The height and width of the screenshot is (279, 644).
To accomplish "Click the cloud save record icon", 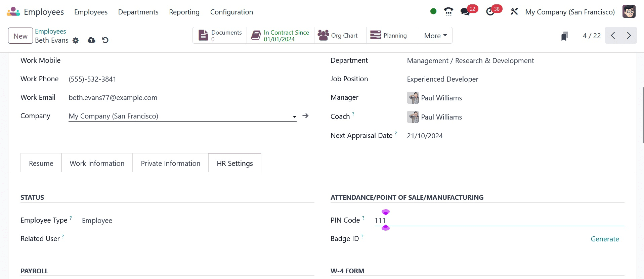I will [x=91, y=40].
